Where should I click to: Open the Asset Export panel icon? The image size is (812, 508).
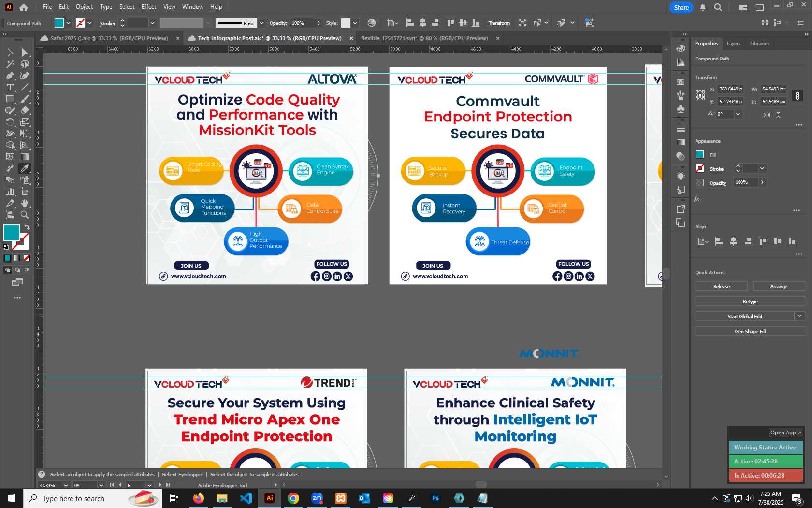click(x=681, y=209)
